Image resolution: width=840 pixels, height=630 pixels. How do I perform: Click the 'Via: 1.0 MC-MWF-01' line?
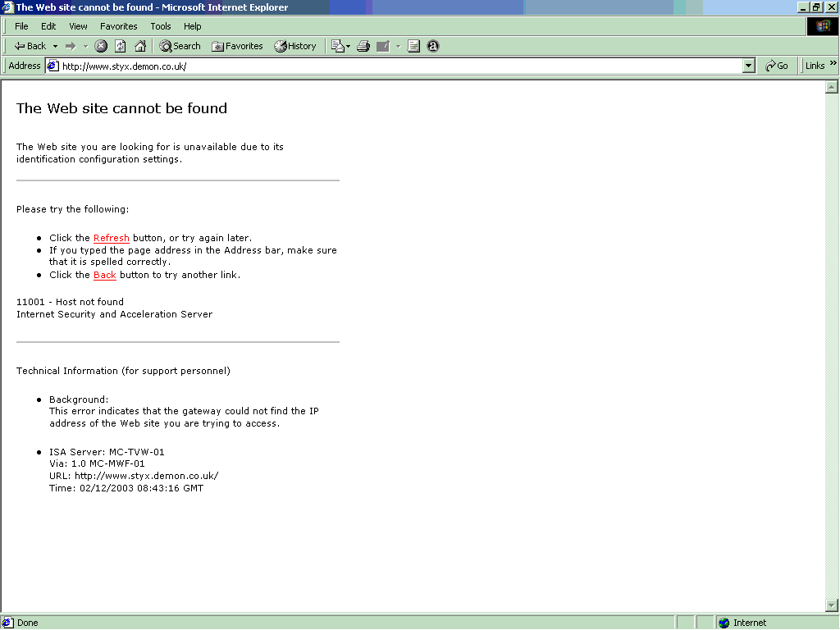point(97,463)
